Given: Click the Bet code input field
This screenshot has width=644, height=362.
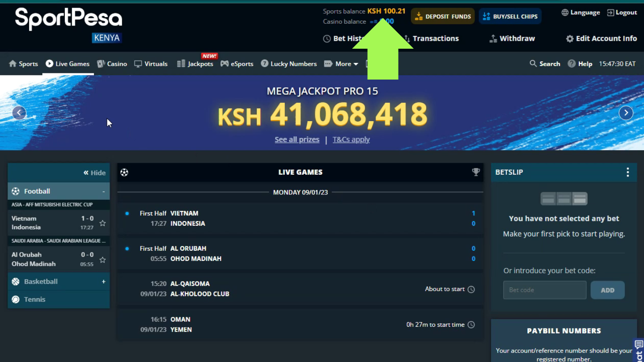Looking at the screenshot, I should [544, 290].
